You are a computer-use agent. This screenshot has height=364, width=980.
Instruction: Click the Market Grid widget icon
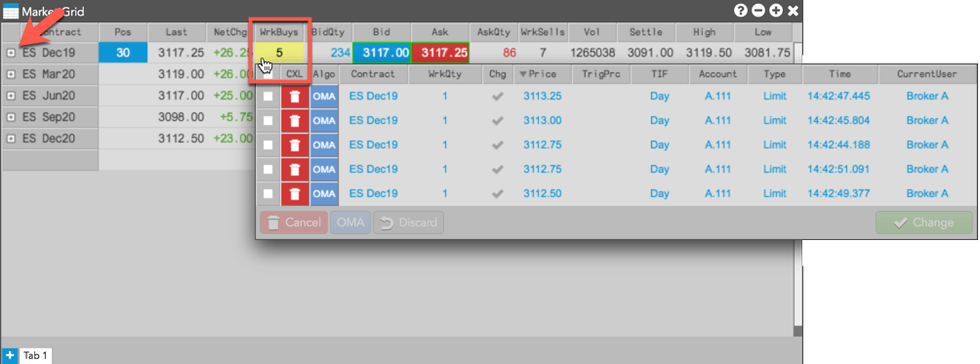(x=12, y=12)
